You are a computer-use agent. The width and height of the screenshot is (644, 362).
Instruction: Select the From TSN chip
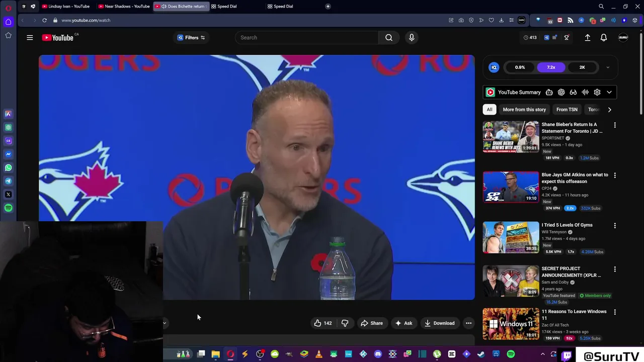[567, 110]
